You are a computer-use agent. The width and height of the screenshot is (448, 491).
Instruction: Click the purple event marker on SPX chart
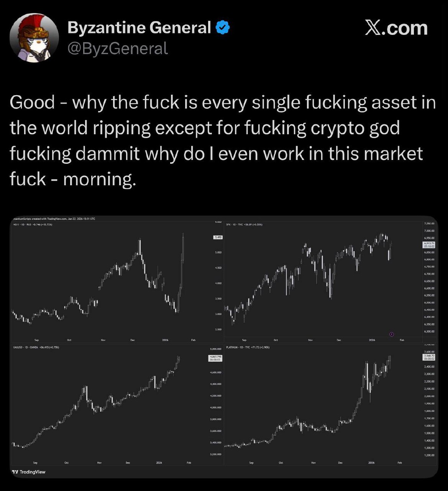click(x=391, y=334)
